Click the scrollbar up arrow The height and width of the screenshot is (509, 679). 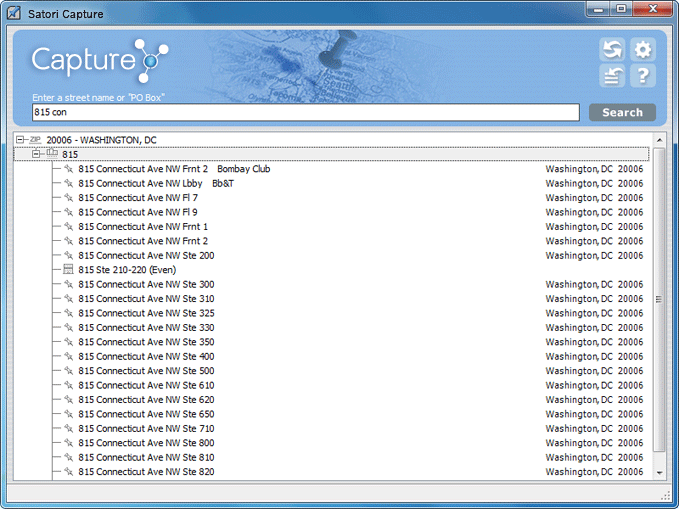tap(659, 140)
